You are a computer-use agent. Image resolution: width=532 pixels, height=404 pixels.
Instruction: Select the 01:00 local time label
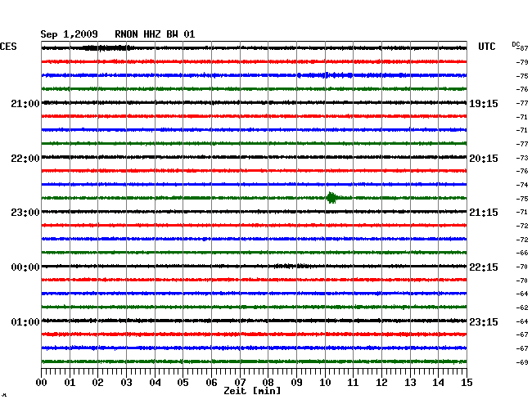[25, 321]
